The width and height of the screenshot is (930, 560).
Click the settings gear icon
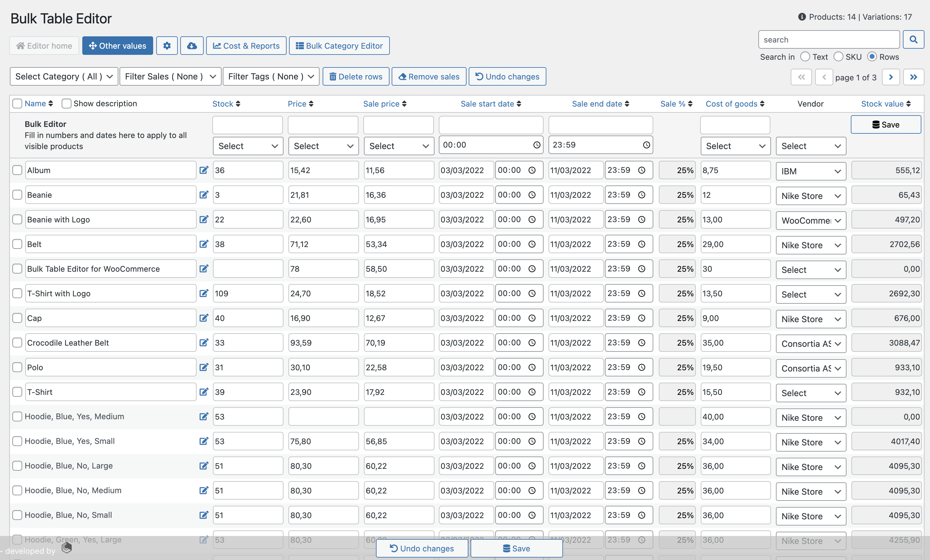click(167, 45)
